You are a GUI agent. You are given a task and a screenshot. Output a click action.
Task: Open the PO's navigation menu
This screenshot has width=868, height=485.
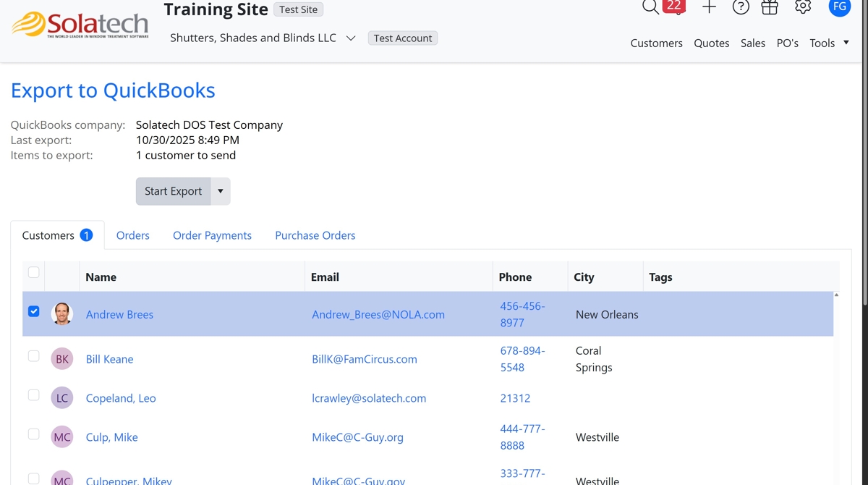point(788,43)
